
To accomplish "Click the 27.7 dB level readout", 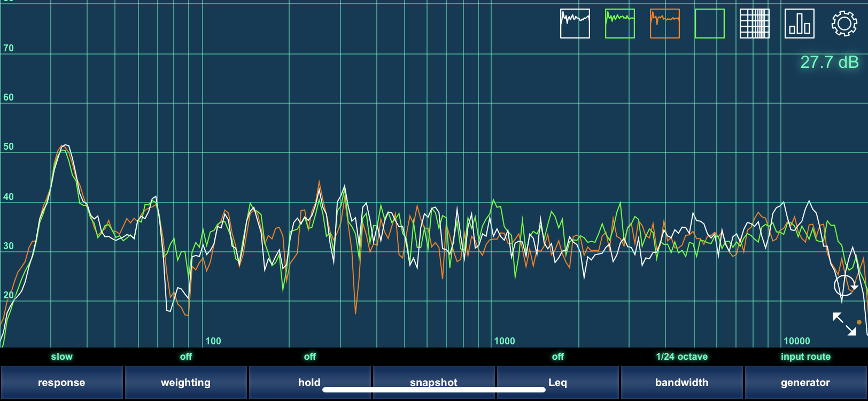I will click(829, 63).
